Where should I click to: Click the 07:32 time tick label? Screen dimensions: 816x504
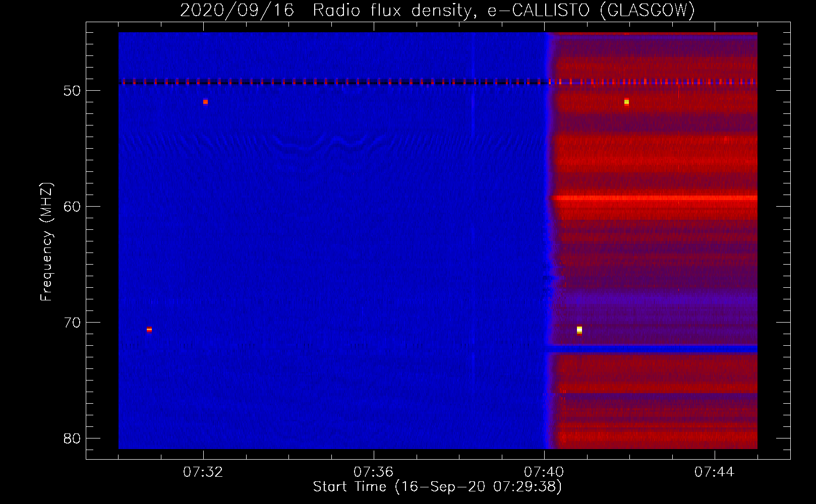coord(203,472)
